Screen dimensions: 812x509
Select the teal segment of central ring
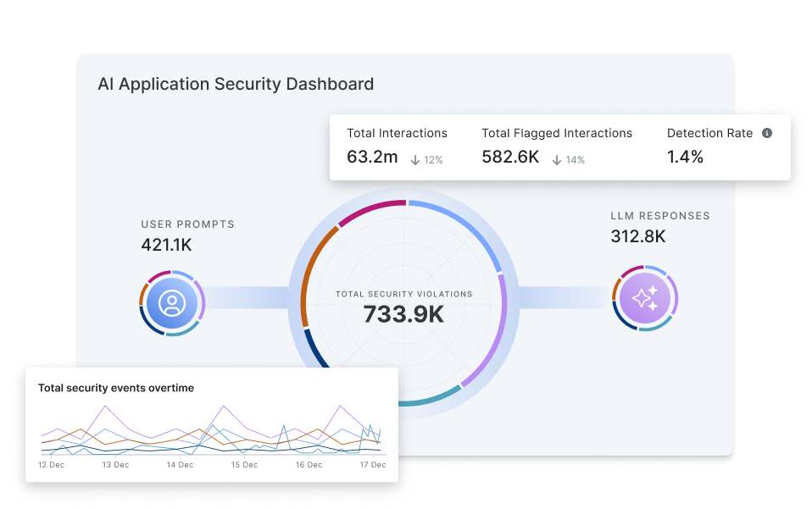[x=428, y=400]
